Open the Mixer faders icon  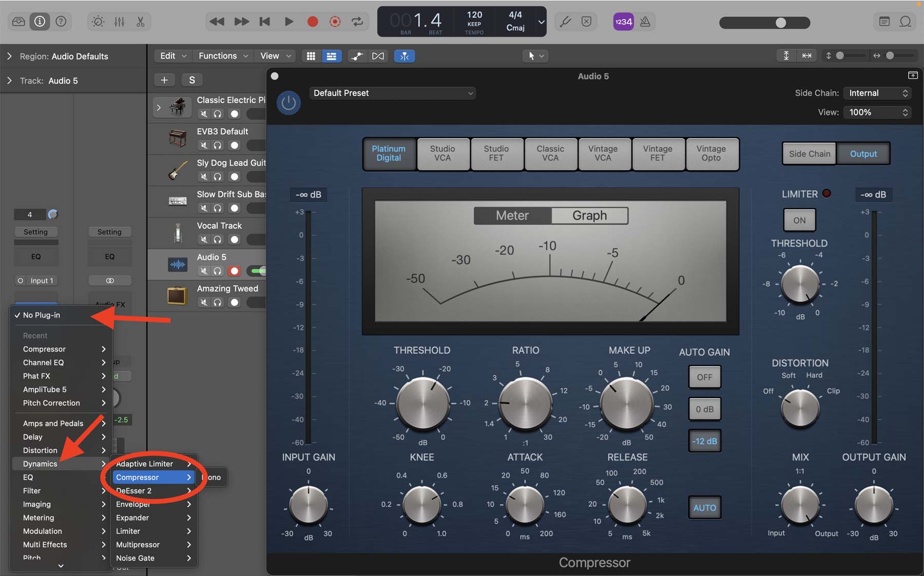pos(119,22)
